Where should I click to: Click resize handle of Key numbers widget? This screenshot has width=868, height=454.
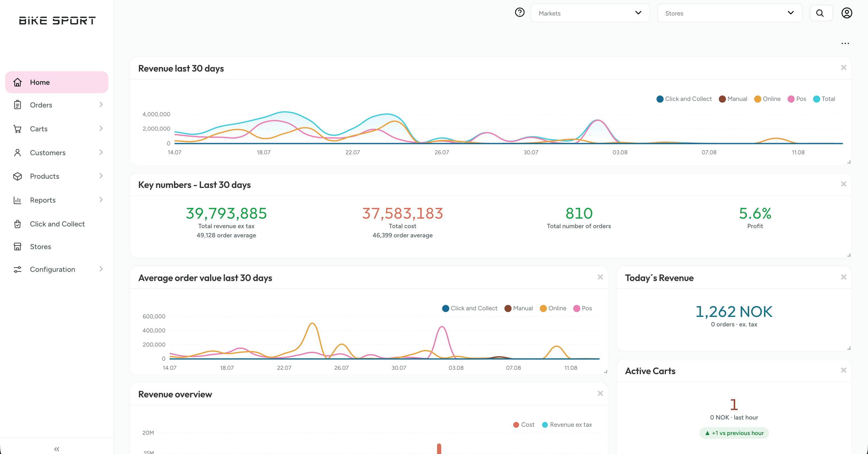coord(849,255)
